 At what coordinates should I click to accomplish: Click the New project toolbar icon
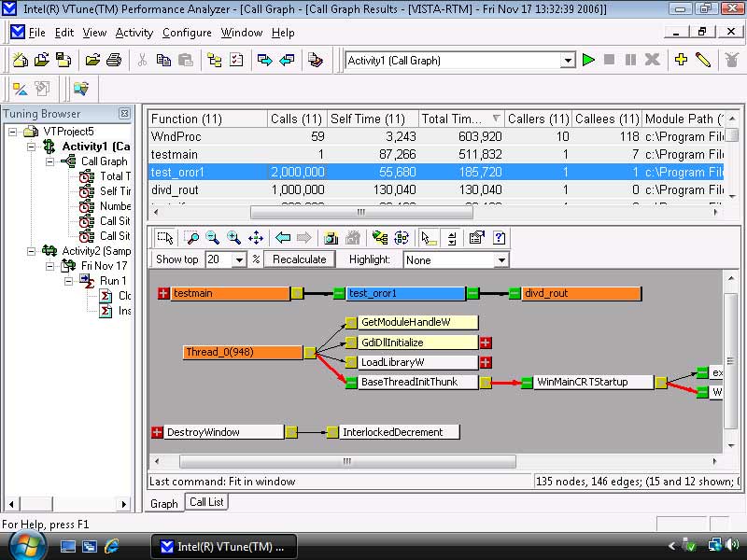[20, 60]
